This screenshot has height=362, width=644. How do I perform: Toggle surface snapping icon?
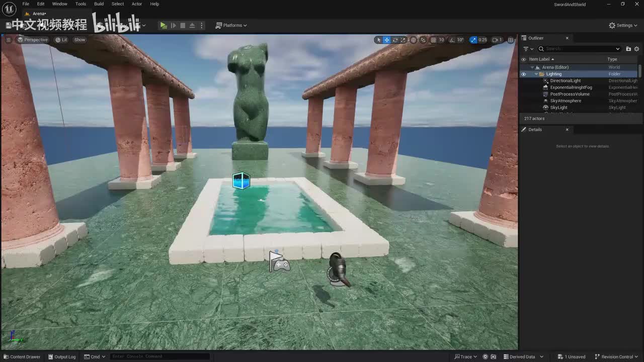click(x=423, y=40)
